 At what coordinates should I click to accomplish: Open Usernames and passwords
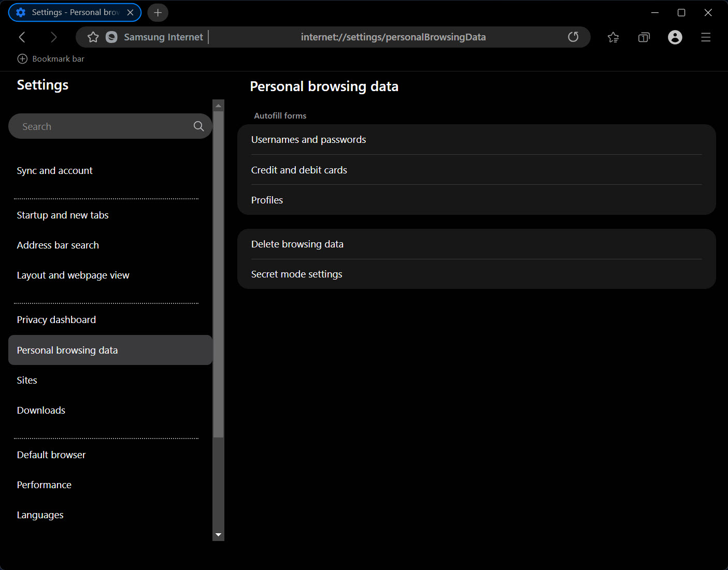pyautogui.click(x=308, y=140)
